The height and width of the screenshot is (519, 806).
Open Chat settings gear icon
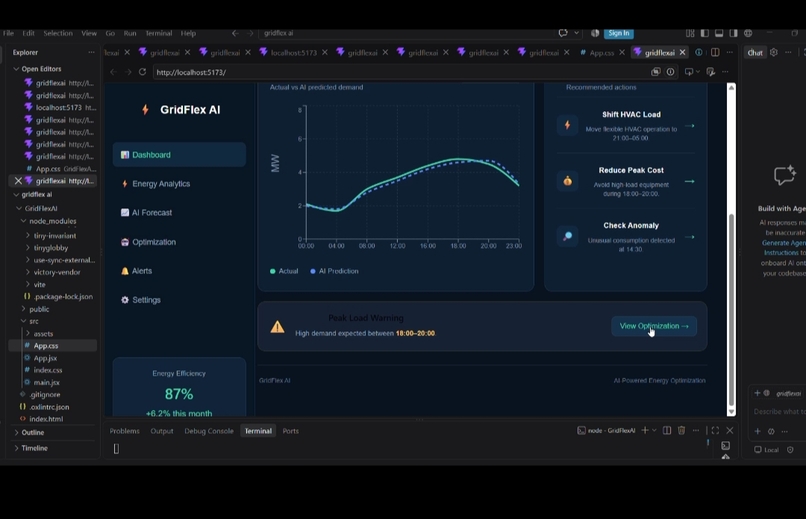(x=774, y=52)
